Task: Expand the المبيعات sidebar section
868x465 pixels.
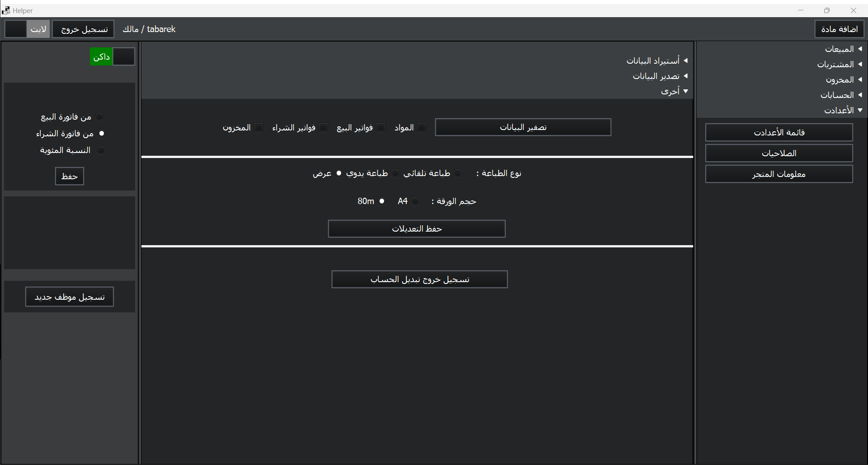Action: click(x=843, y=49)
